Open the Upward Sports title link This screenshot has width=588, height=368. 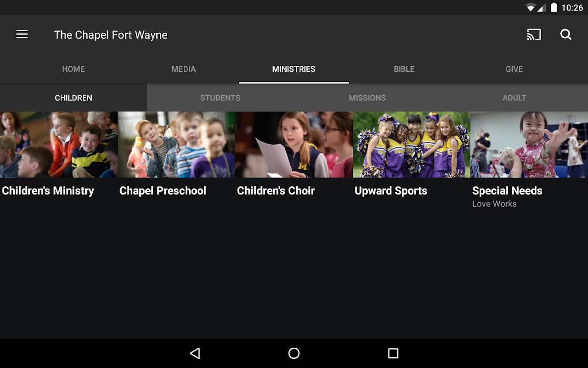coord(391,191)
